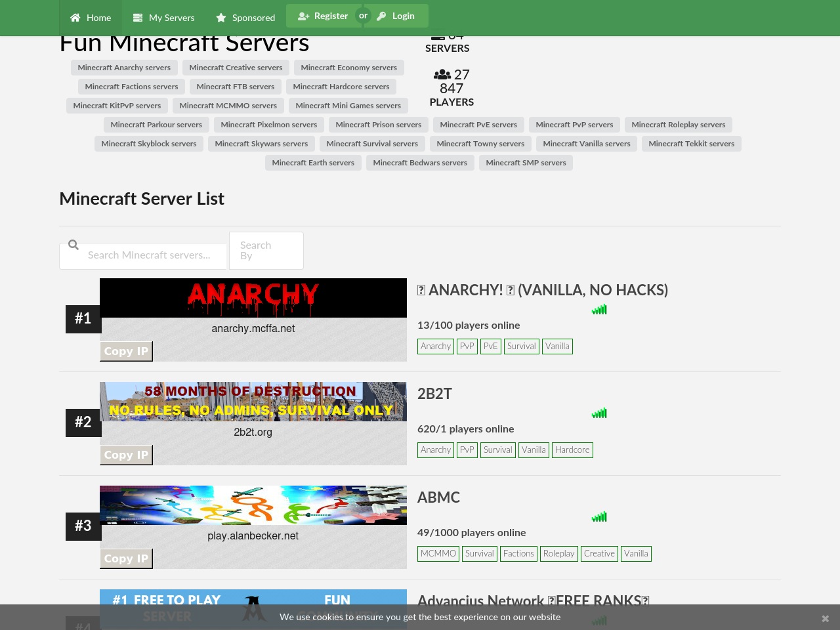840x630 pixels.
Task: Click the search magnifier icon
Action: pyautogui.click(x=73, y=245)
